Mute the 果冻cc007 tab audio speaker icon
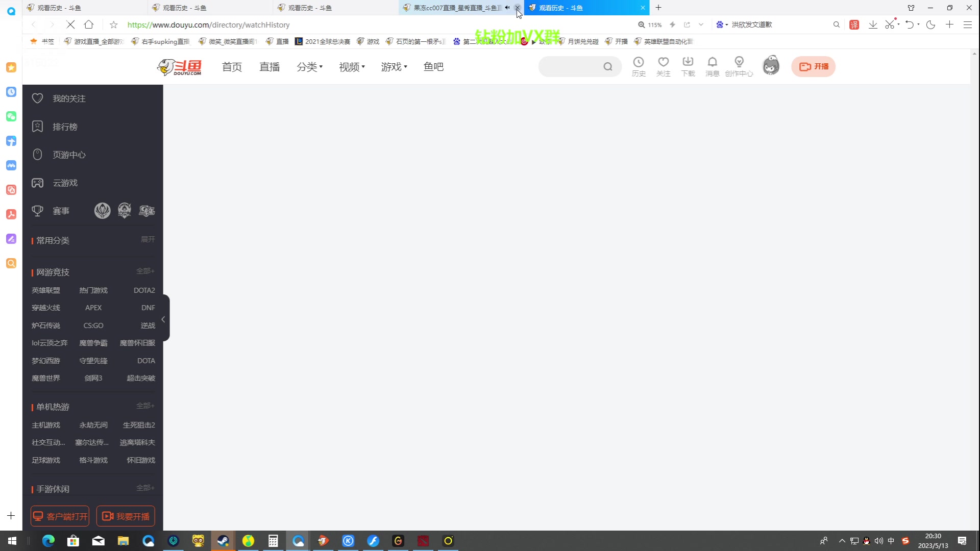This screenshot has height=551, width=980. [x=507, y=8]
